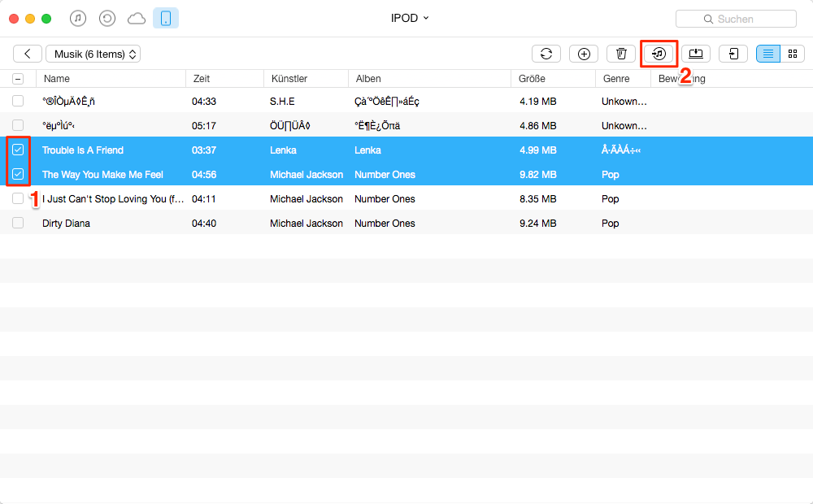Select The Way You Make Me Feel title
813x504 pixels.
point(102,175)
